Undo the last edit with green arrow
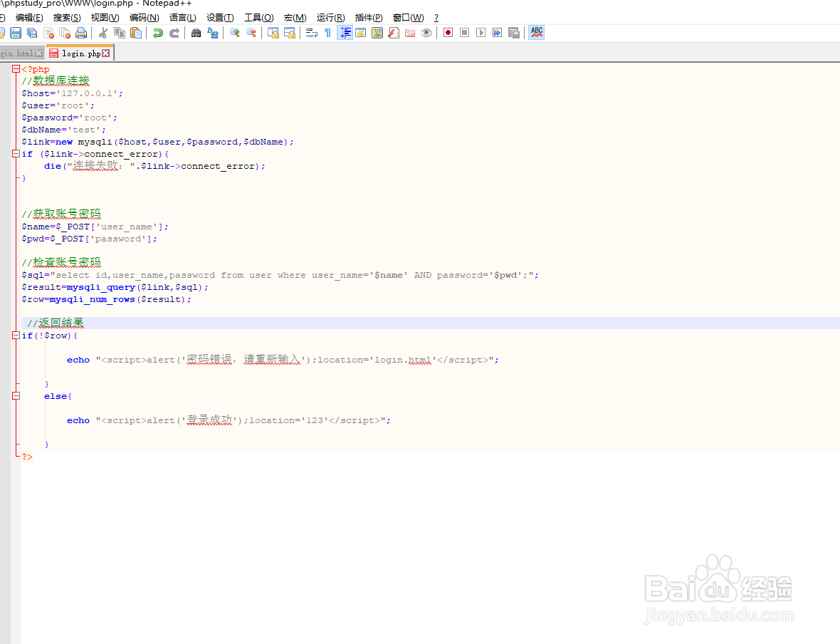This screenshot has width=840, height=644. click(x=157, y=33)
